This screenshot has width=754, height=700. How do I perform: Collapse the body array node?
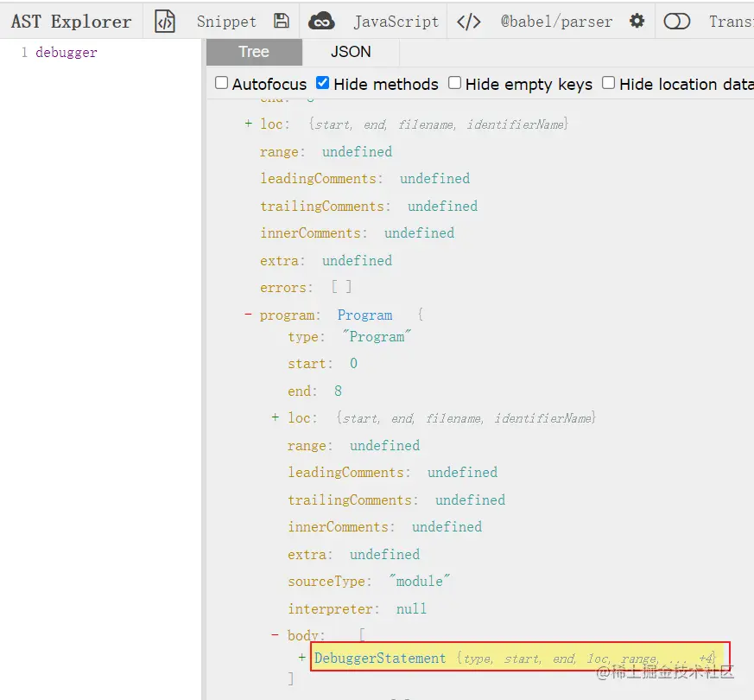(x=275, y=635)
